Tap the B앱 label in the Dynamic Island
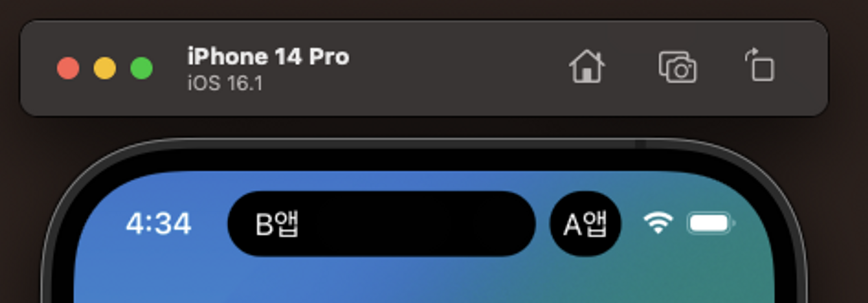868x303 pixels. click(x=277, y=224)
